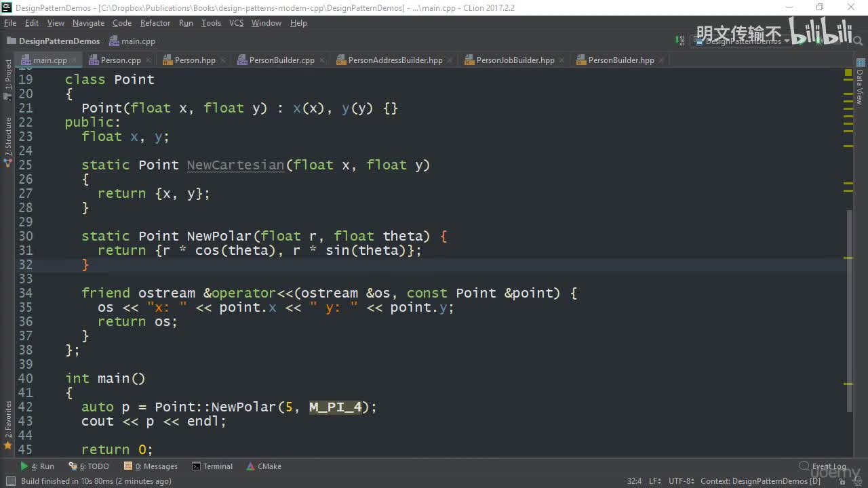The width and height of the screenshot is (868, 488).
Task: Open the Messages tool window
Action: (151, 466)
